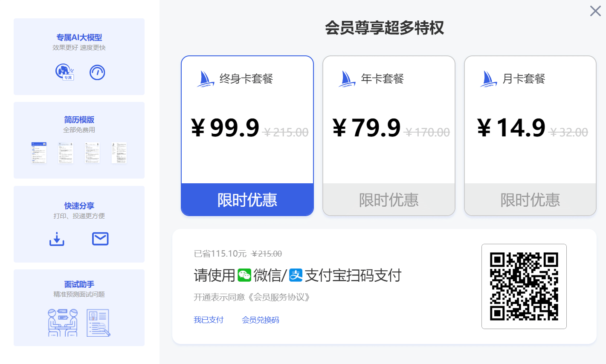This screenshot has height=364, width=606.
Task: Click the interview scene icon under 面试助手
Action: (63, 323)
